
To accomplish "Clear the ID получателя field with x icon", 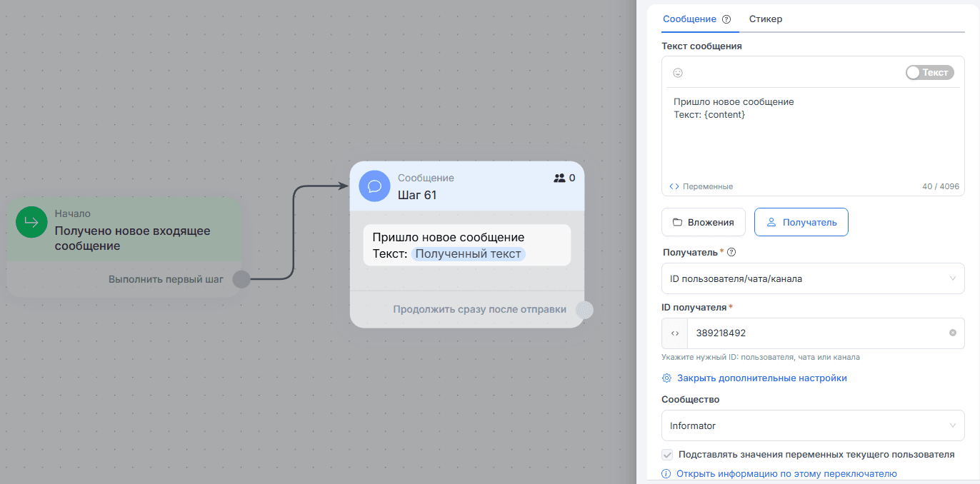I will (x=952, y=333).
